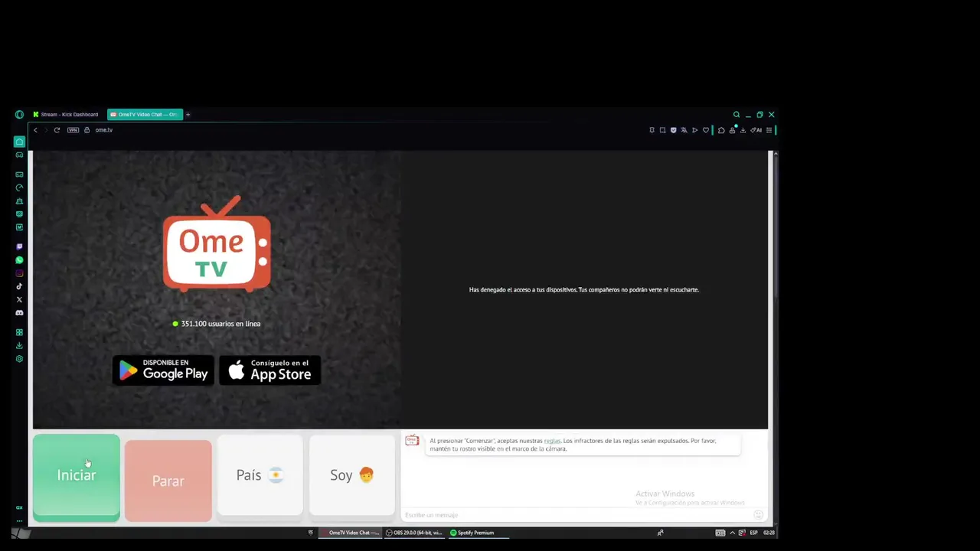The width and height of the screenshot is (980, 551).
Task: Switch to OBS 29.0.0 on taskbar
Action: (x=414, y=533)
